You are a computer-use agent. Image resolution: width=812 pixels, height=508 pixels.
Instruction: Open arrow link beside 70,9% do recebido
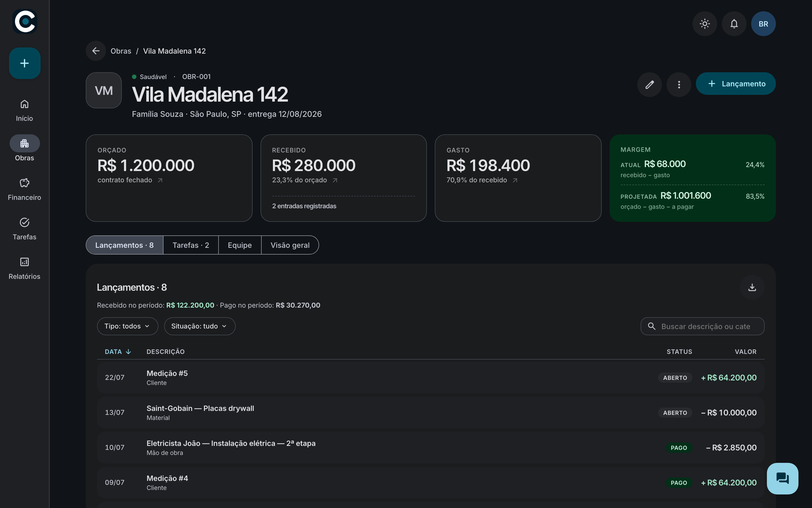point(515,180)
